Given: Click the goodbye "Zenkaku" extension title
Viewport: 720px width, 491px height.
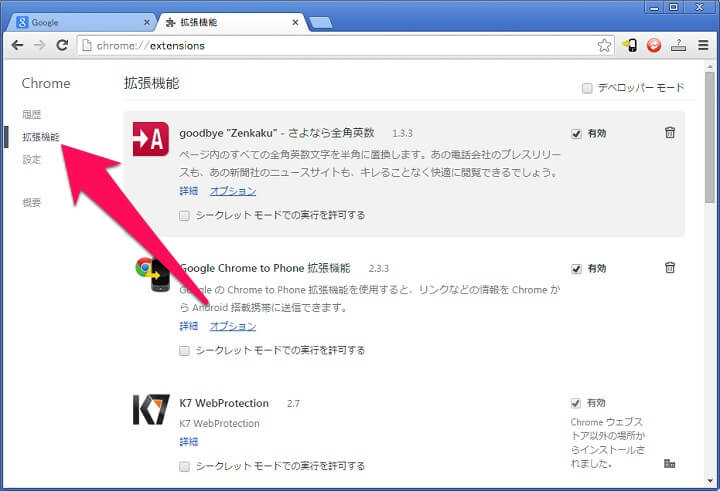Looking at the screenshot, I should coord(277,133).
